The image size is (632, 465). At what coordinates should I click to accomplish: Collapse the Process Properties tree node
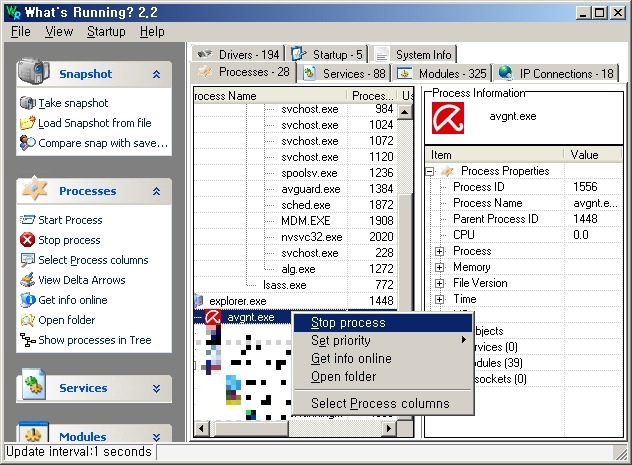click(x=430, y=171)
